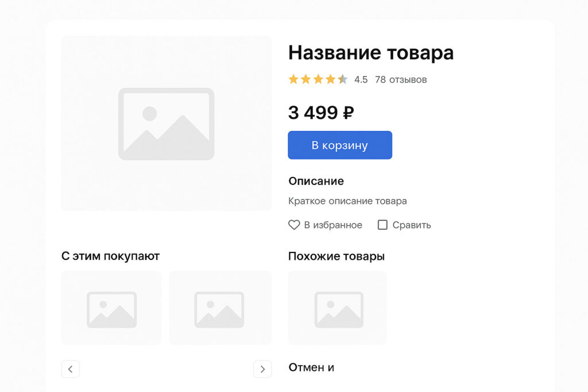Select the "Описание" section heading
Image resolution: width=588 pixels, height=392 pixels.
(x=316, y=181)
